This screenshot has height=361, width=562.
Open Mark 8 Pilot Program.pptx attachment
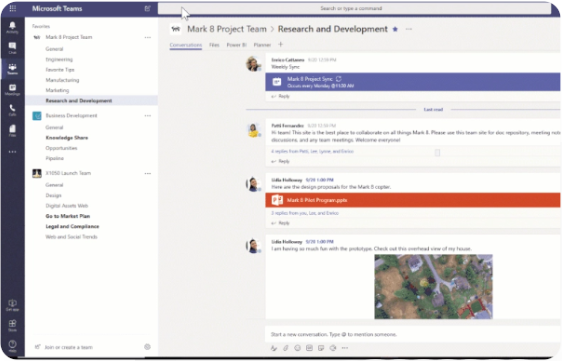pos(413,200)
